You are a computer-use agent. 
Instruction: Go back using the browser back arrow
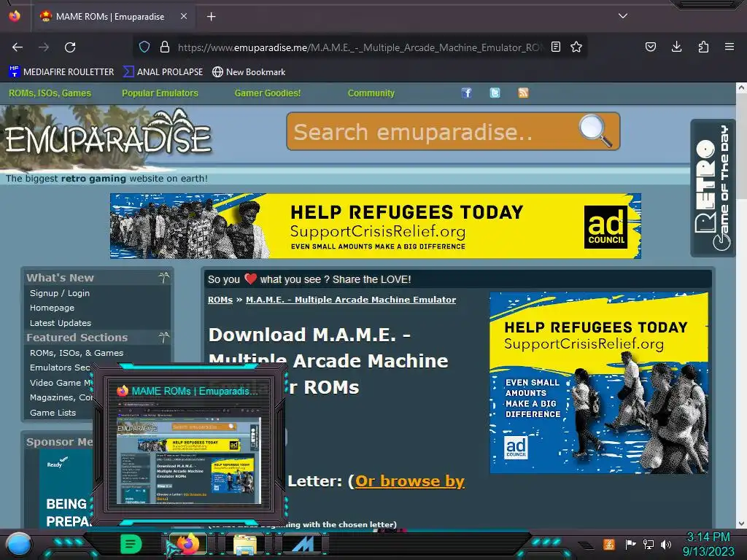(x=18, y=47)
